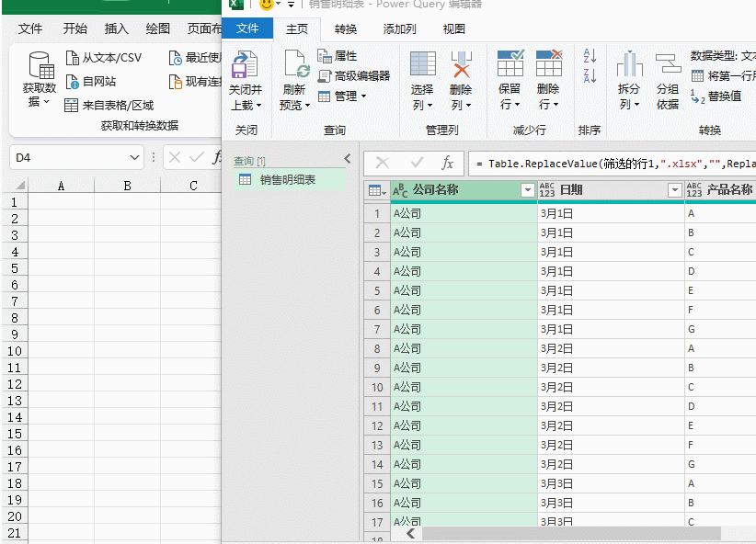Click Get Data (获取数据) in Excel
Viewport: 756px width, 544px height.
point(40,80)
